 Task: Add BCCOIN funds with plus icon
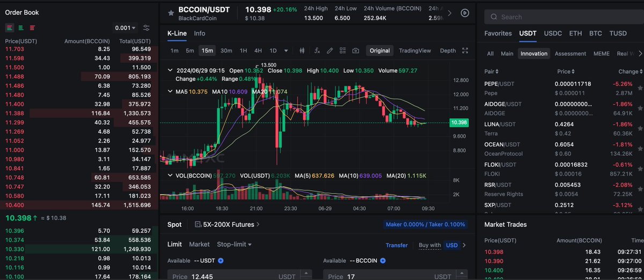pyautogui.click(x=383, y=261)
